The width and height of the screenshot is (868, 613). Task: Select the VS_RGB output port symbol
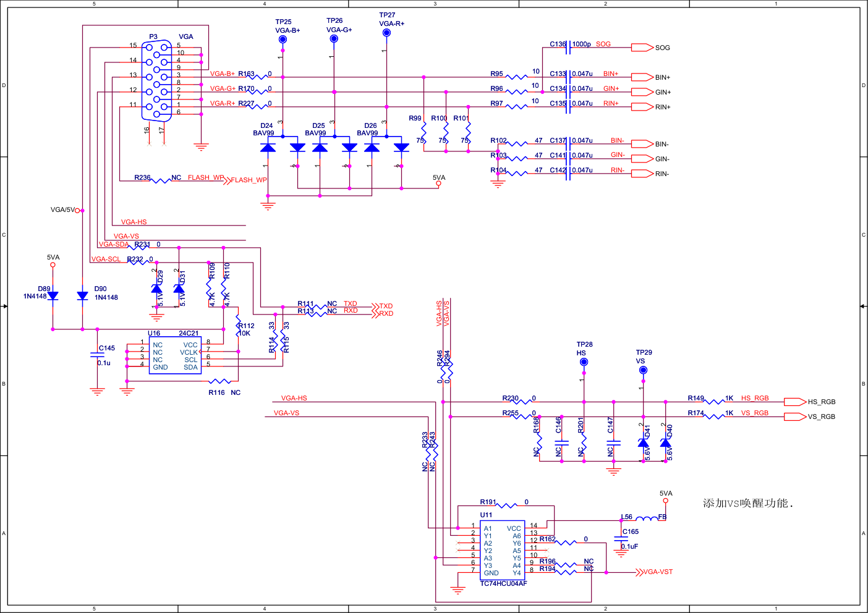[x=795, y=416]
